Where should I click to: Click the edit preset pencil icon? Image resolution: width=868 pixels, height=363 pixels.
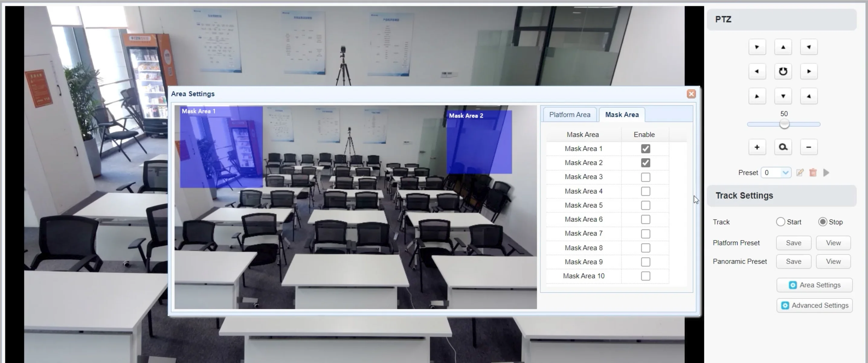tap(800, 172)
